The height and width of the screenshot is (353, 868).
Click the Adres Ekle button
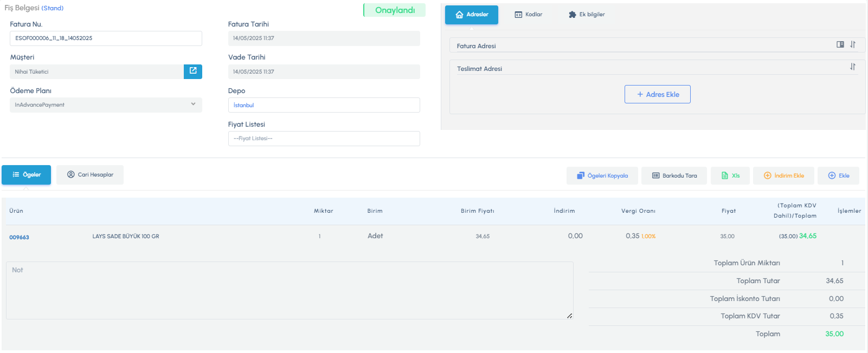point(657,94)
